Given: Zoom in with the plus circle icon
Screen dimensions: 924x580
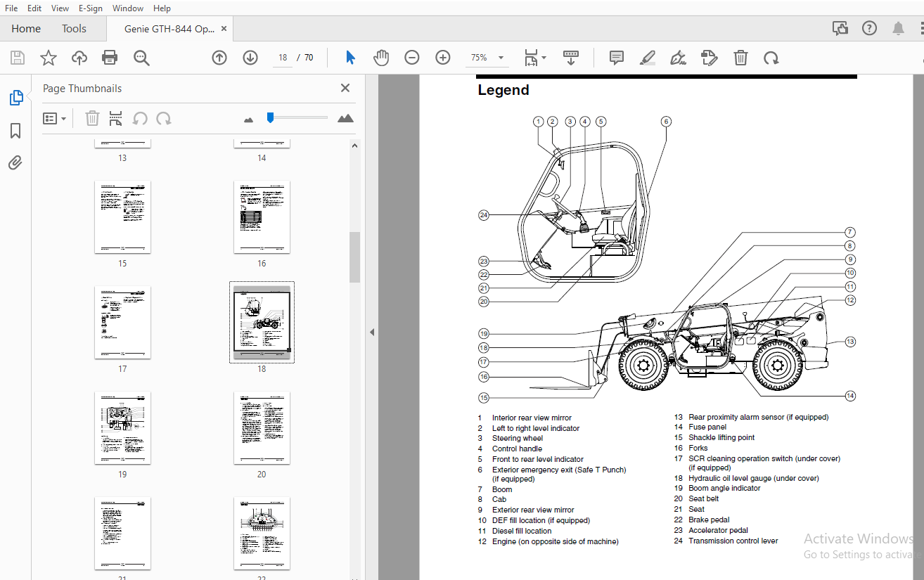Looking at the screenshot, I should pos(443,58).
